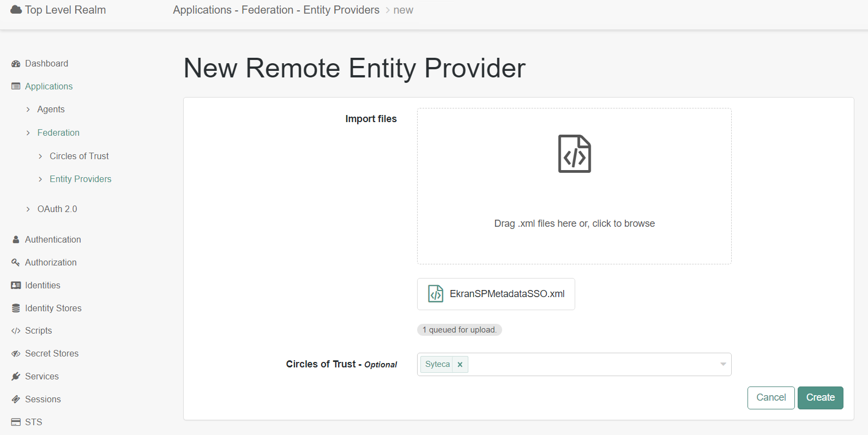Click the Authentication user icon
Screen dimensions: 868x435
tap(16, 239)
